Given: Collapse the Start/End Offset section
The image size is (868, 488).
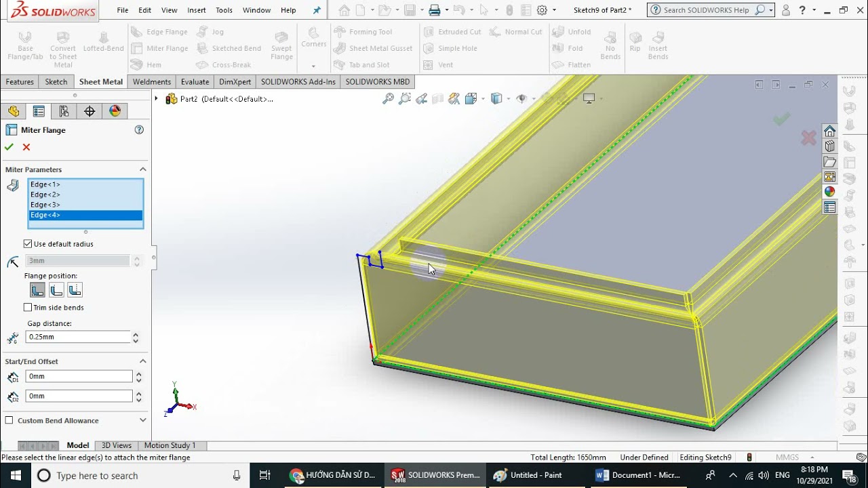Looking at the screenshot, I should coord(142,361).
